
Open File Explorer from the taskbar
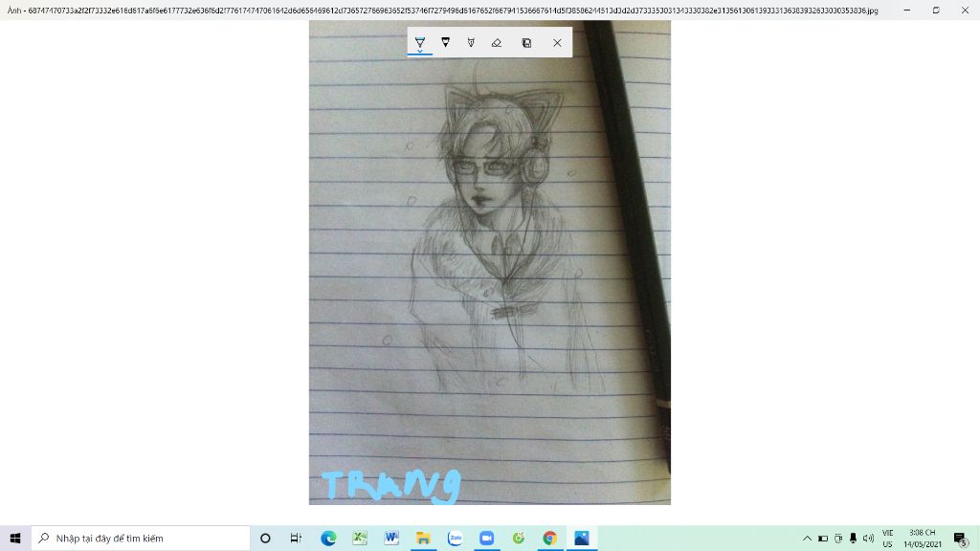pos(423,538)
